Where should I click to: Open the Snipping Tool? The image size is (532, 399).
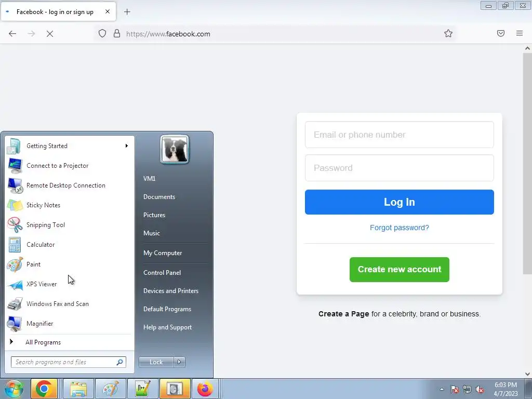[70, 224]
